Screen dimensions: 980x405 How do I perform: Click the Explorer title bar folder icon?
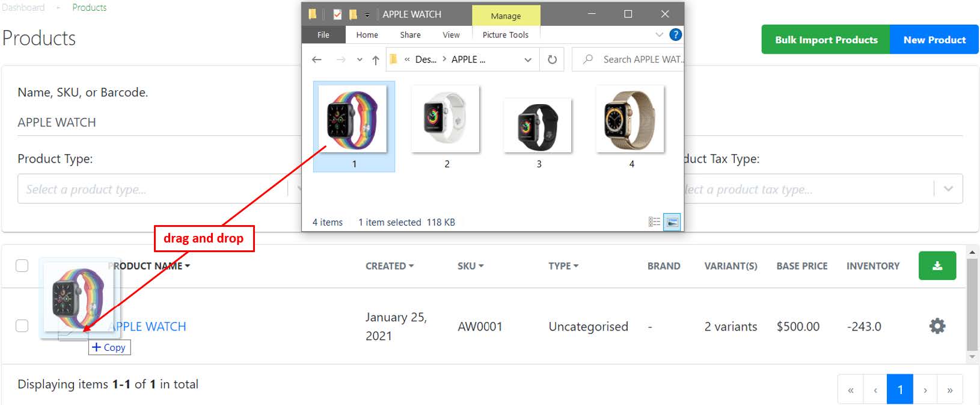(x=313, y=14)
